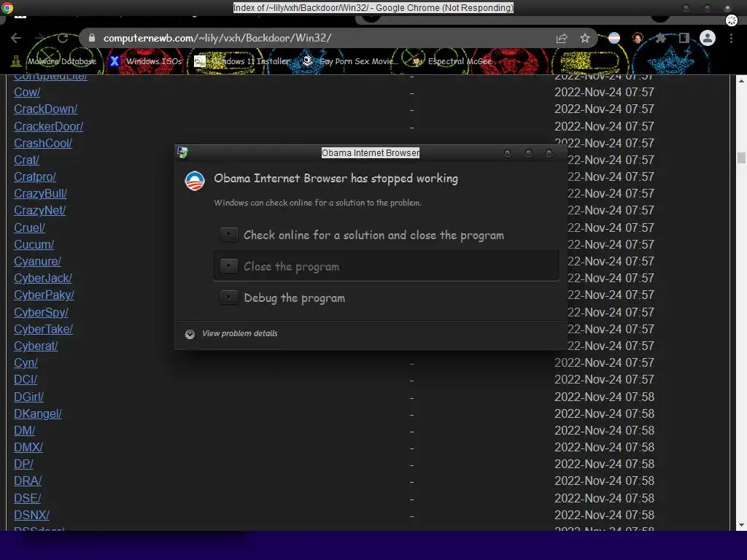
Task: Open the CrazyBull/ directory
Action: tap(41, 193)
